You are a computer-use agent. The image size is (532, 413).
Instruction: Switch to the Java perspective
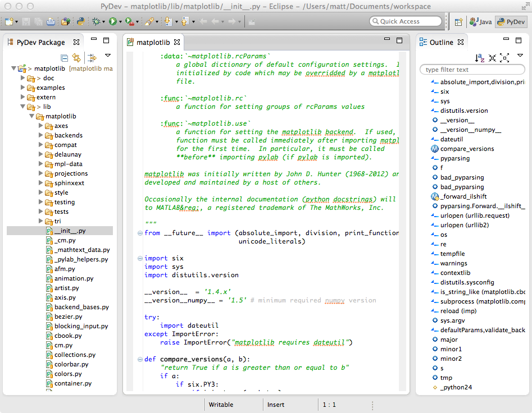tap(480, 22)
